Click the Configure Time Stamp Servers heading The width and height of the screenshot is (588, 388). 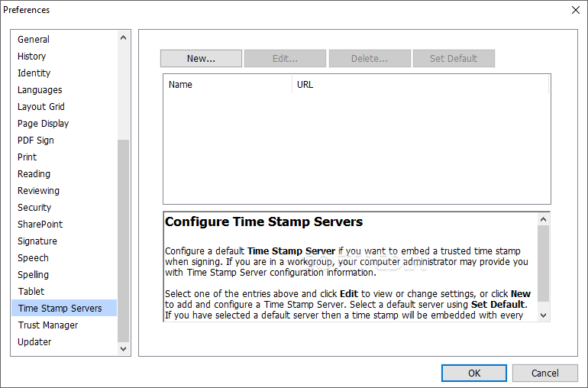pos(263,221)
